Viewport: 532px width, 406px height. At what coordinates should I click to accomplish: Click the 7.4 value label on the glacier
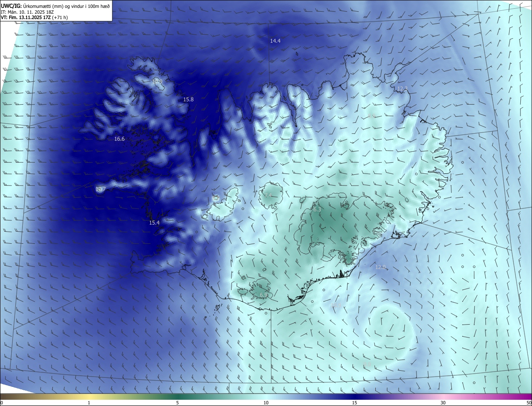click(268, 196)
